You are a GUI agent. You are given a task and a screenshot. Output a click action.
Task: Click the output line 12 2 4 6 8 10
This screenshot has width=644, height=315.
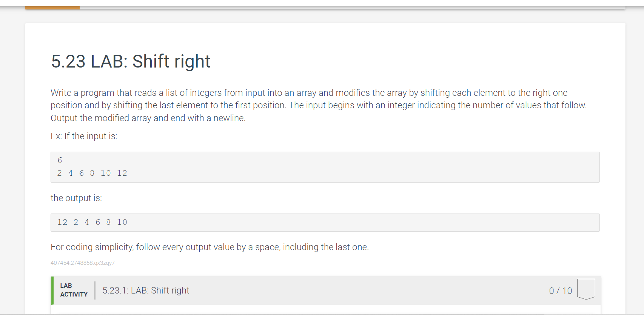(92, 222)
